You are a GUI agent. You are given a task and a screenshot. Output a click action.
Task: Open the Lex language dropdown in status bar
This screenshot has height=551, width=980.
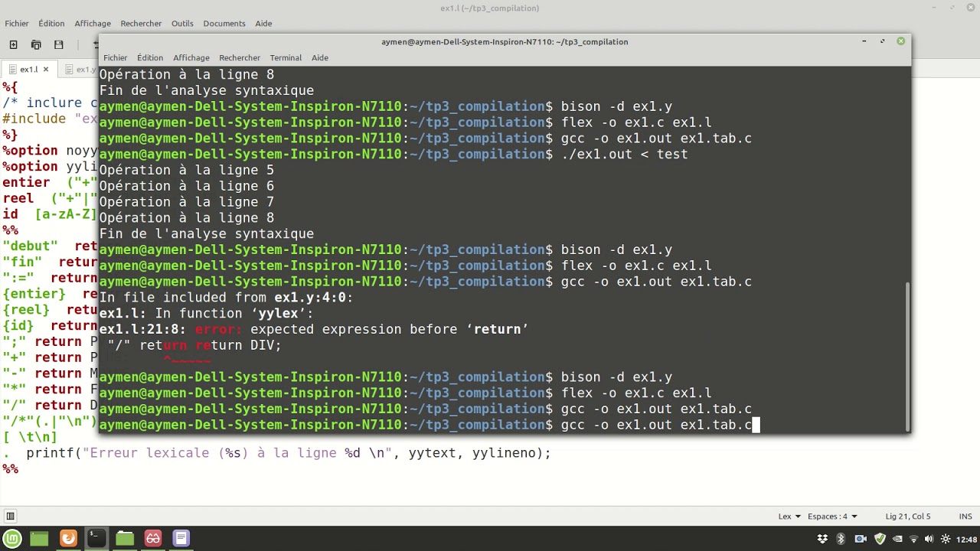tap(789, 517)
